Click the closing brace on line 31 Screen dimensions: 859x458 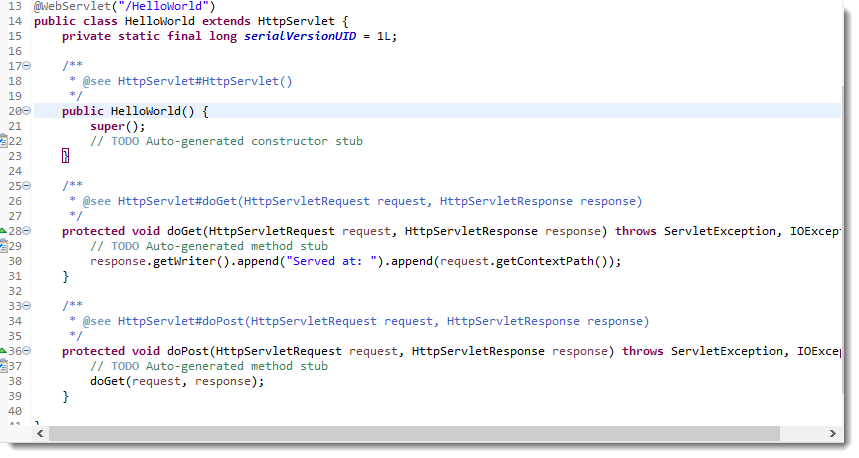point(65,276)
